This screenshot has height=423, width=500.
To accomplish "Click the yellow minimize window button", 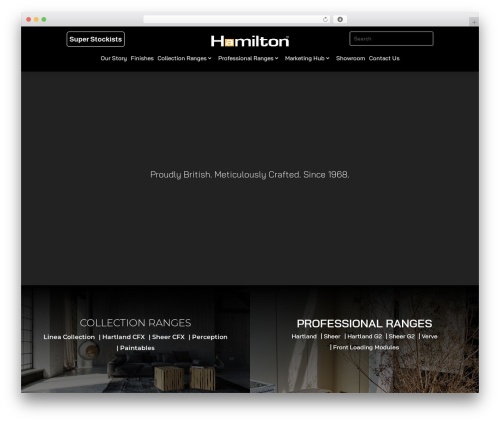I will click(x=36, y=19).
